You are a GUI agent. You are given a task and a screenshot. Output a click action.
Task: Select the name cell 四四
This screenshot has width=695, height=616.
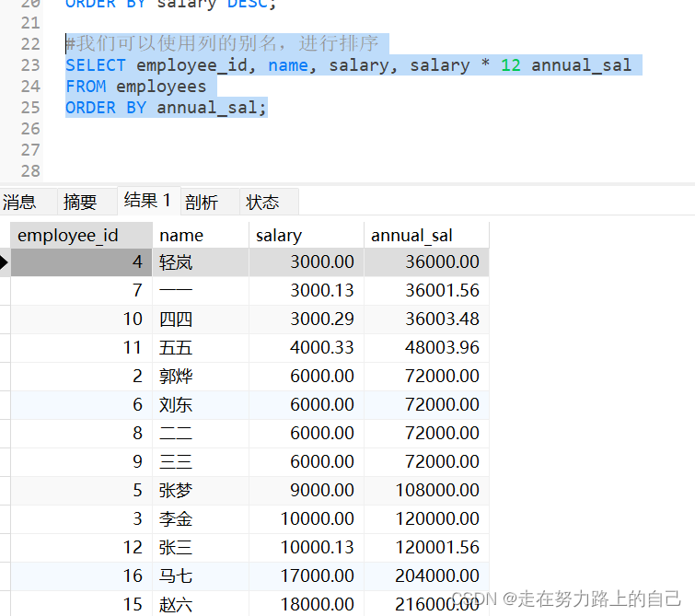pyautogui.click(x=201, y=320)
